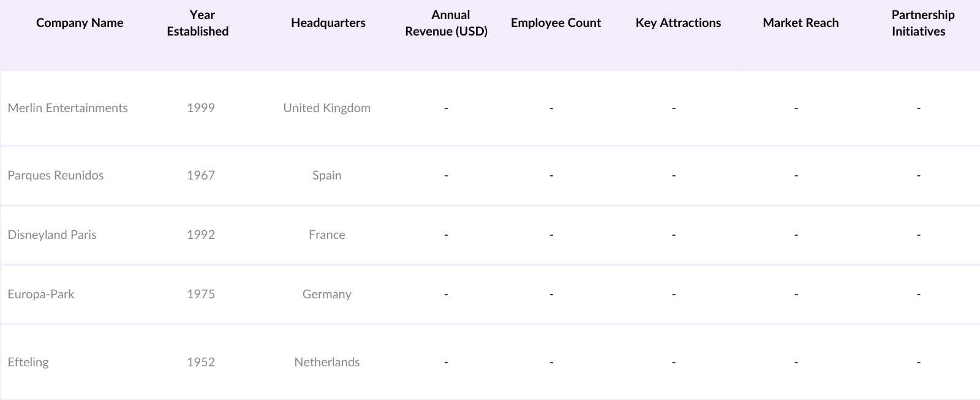Click the Key Attractions column header
This screenshot has height=400, width=980.
678,23
